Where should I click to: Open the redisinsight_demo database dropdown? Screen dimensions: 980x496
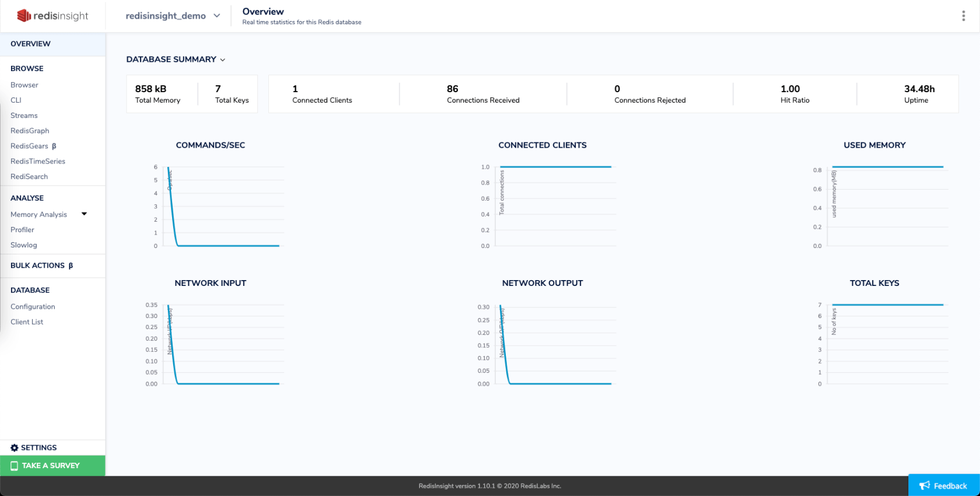click(x=173, y=16)
